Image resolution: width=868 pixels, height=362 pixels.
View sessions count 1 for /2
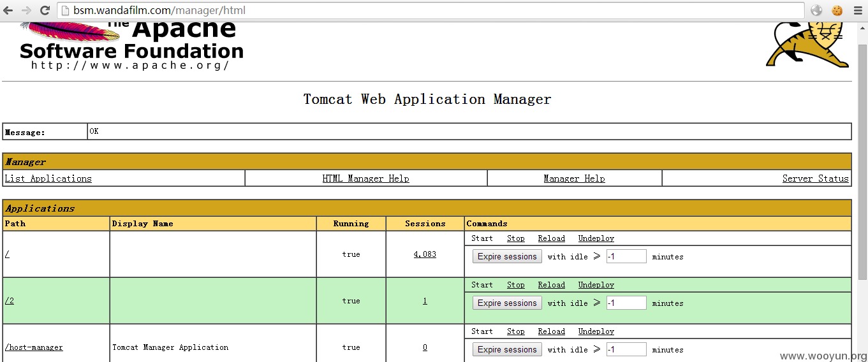[425, 301]
